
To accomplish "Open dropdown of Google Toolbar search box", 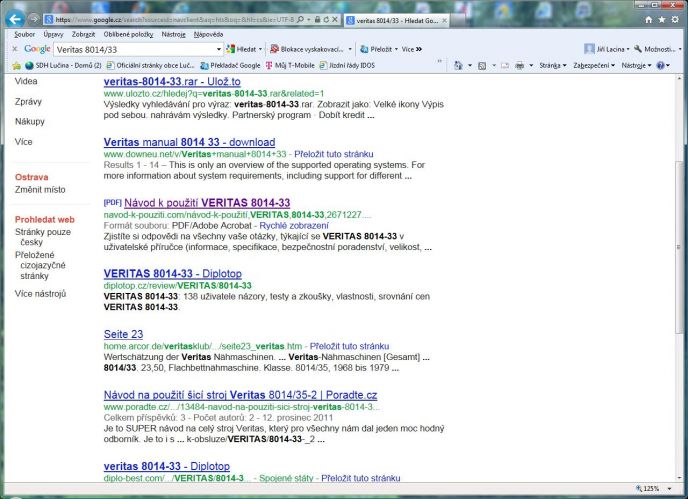I will pyautogui.click(x=219, y=49).
